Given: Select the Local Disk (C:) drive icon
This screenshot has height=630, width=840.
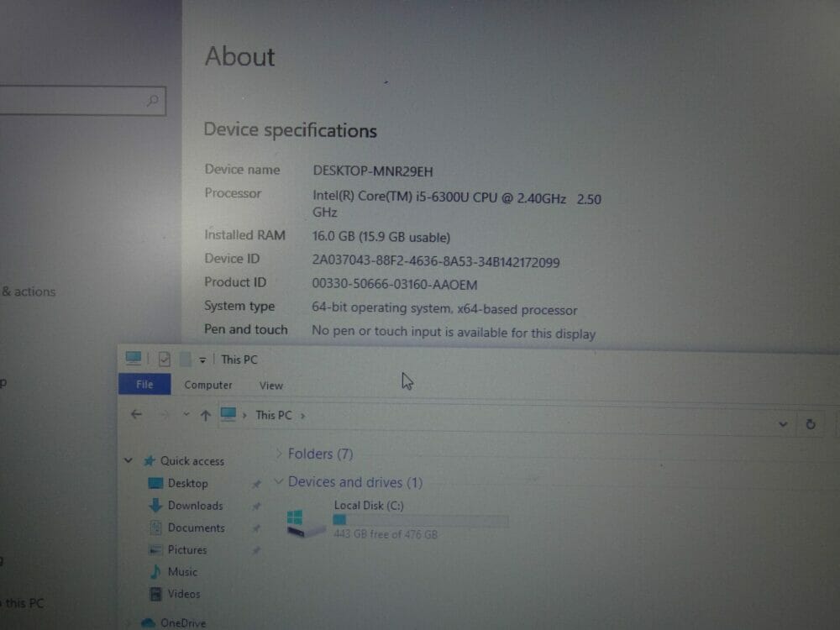Looking at the screenshot, I should (304, 524).
